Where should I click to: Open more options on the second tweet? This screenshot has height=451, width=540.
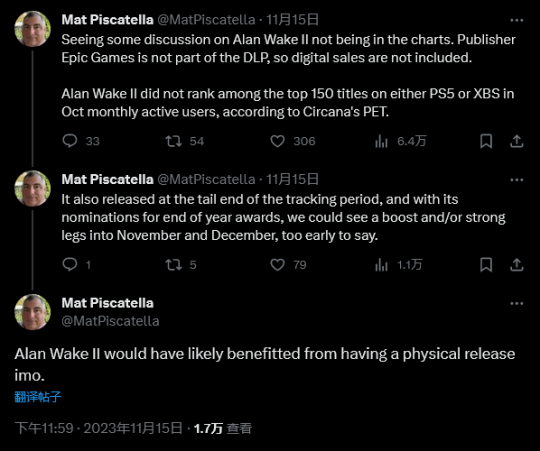(x=517, y=180)
